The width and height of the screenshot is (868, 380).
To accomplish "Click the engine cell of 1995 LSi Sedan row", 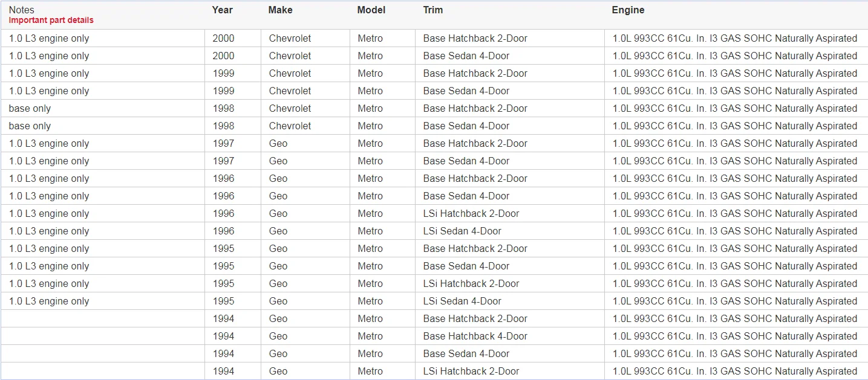I will 736,301.
